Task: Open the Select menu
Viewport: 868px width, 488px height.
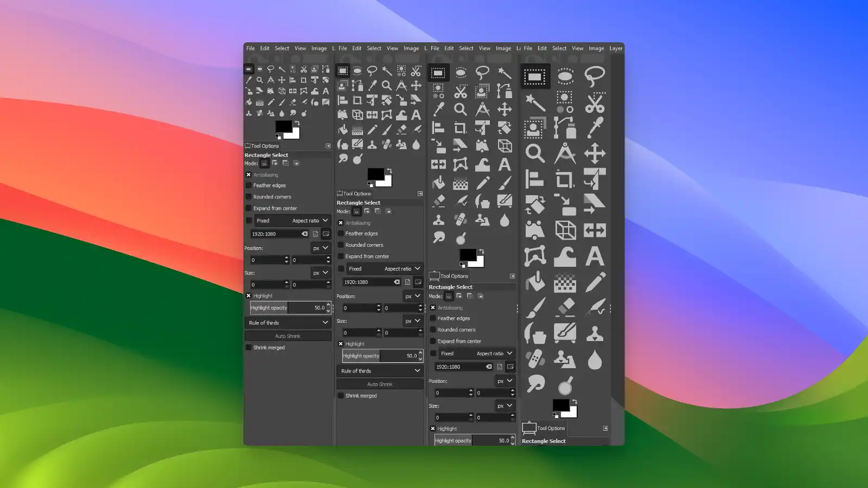Action: pos(559,48)
